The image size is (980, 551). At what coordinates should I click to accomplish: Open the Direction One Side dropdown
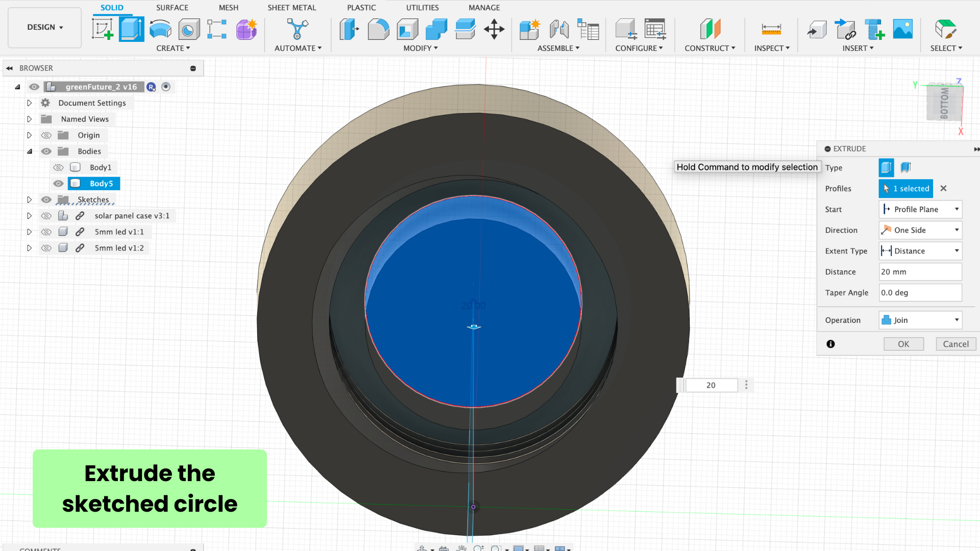pos(920,230)
